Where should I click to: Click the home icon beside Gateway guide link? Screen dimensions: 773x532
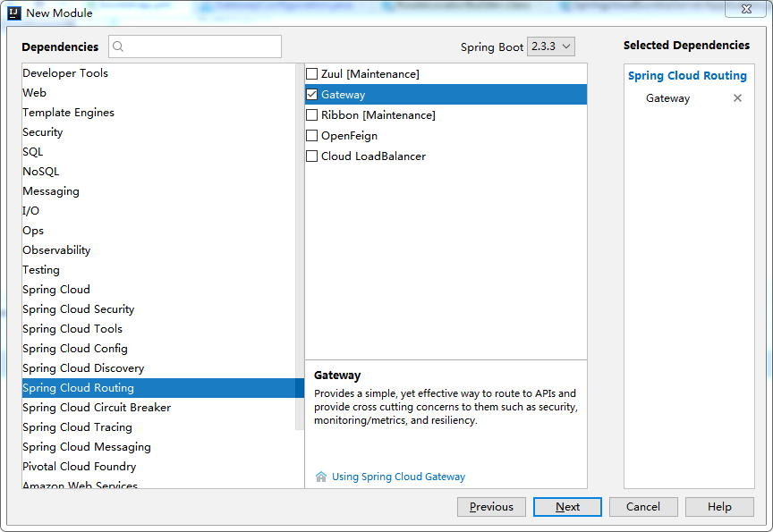click(321, 477)
